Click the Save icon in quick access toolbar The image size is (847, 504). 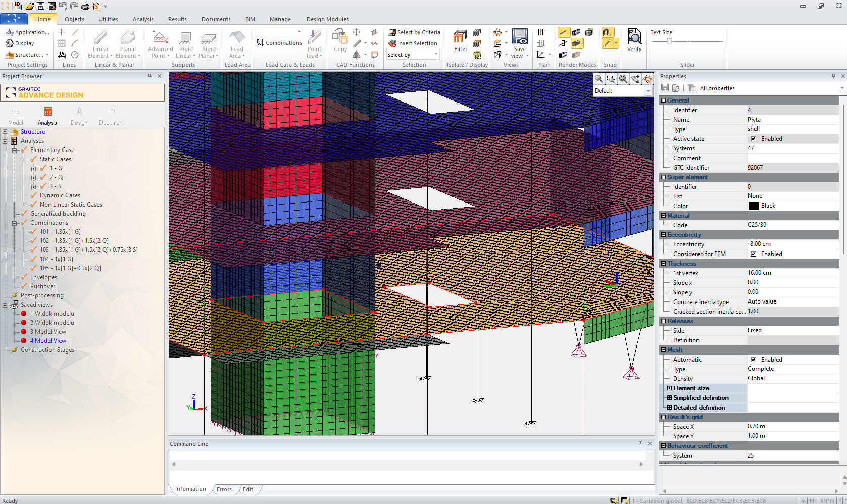[x=40, y=6]
